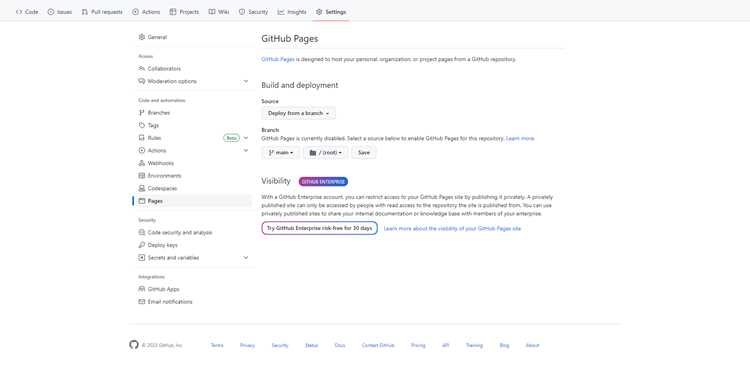Open the Pricing footer link
The image size is (750, 369).
click(x=418, y=345)
